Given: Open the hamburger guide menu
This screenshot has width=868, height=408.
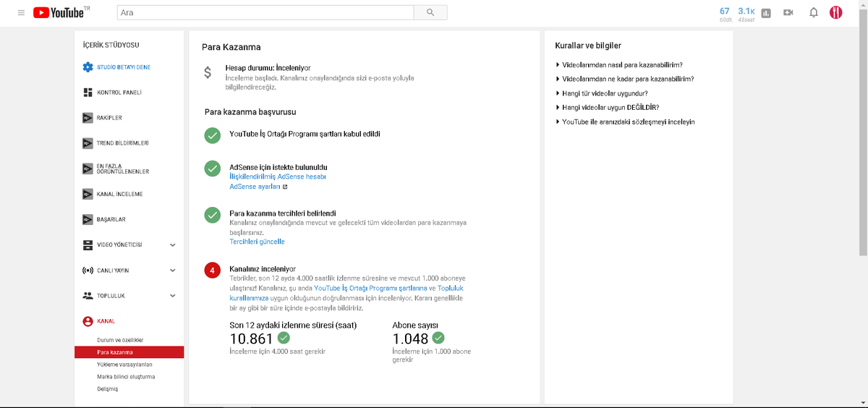Looking at the screenshot, I should point(21,12).
